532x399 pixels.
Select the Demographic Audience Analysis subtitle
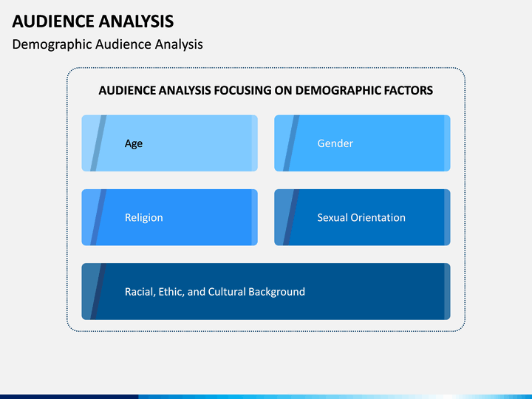(108, 44)
